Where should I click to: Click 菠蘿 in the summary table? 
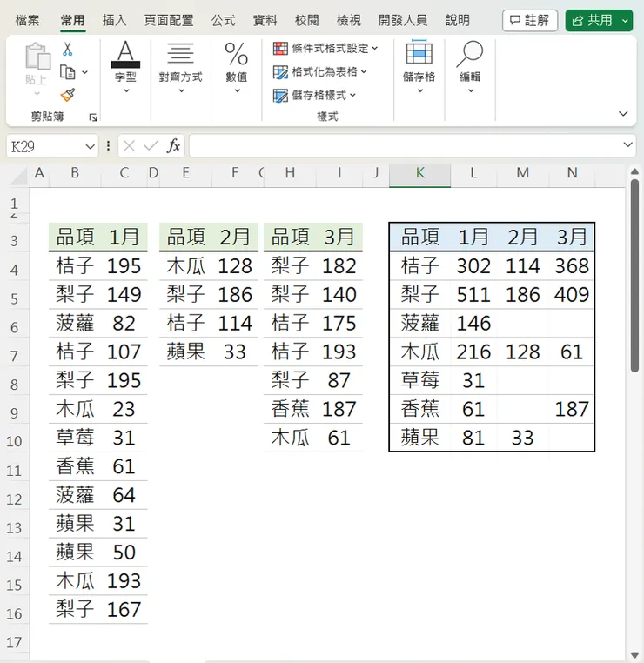pos(419,324)
